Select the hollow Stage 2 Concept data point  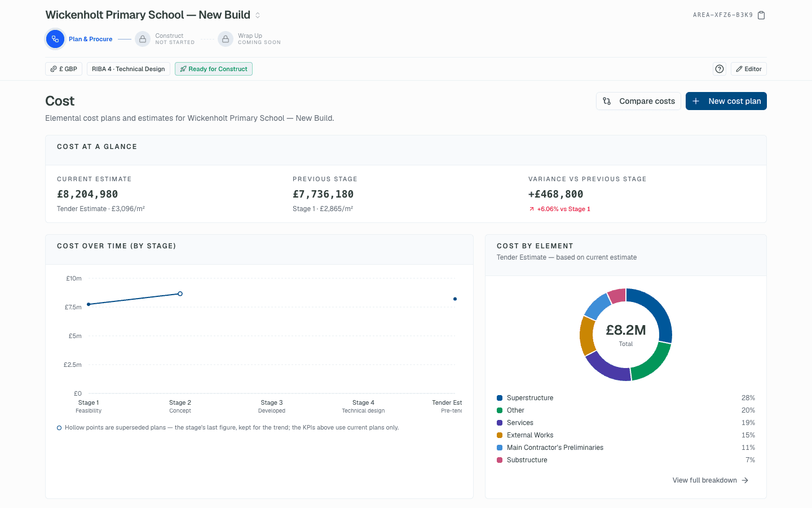point(180,294)
